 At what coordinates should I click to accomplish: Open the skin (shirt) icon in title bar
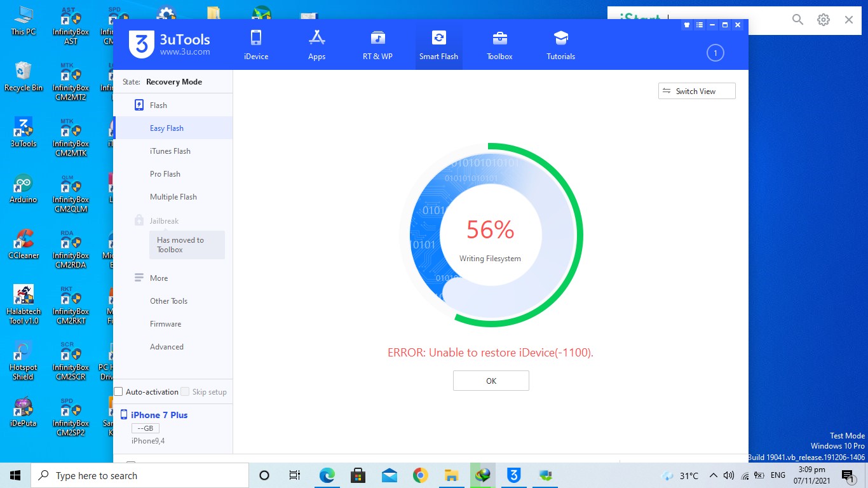(x=687, y=25)
